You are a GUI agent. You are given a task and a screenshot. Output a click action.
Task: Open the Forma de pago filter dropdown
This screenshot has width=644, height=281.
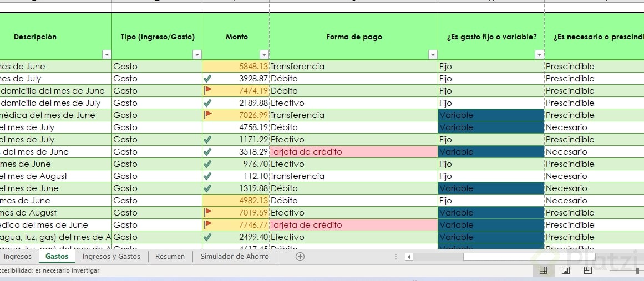433,54
